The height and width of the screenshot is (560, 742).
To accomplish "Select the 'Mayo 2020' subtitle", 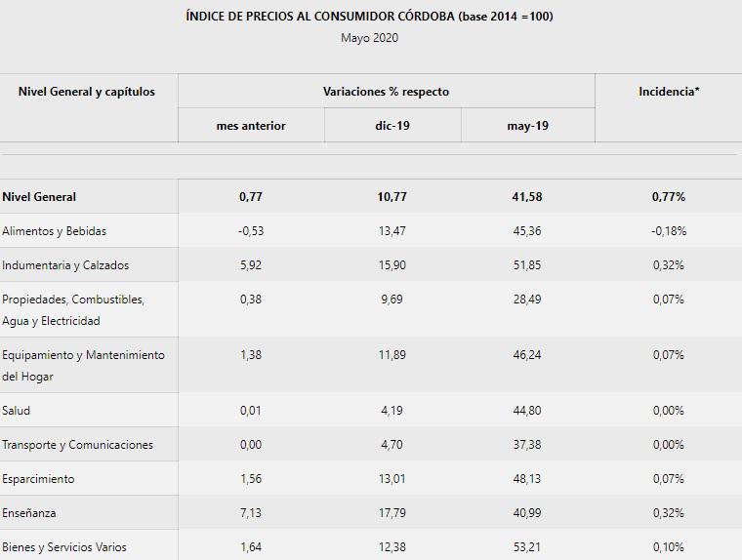I will click(x=370, y=38).
